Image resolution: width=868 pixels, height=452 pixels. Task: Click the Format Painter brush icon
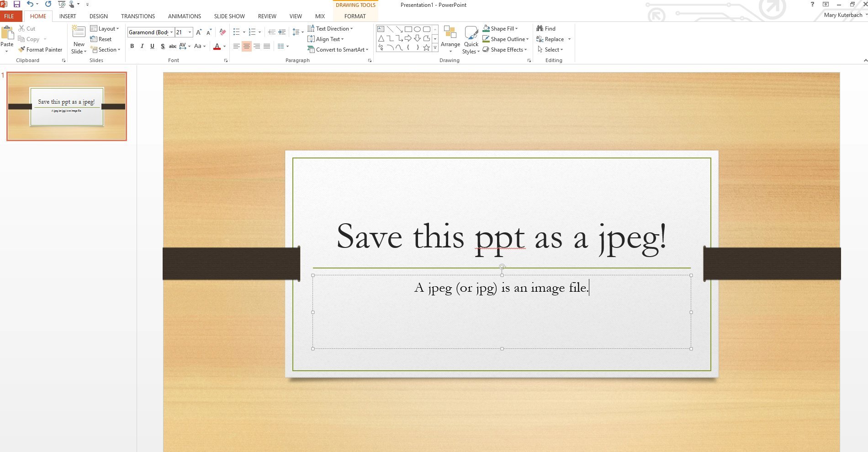coord(21,50)
